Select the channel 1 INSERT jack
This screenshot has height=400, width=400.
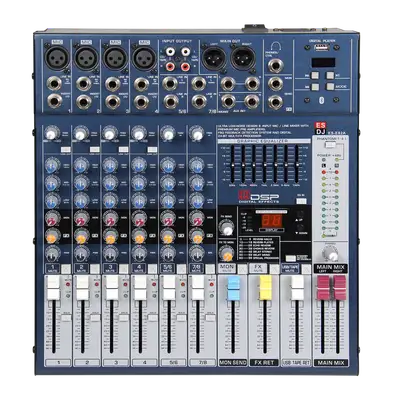pyautogui.click(x=55, y=102)
